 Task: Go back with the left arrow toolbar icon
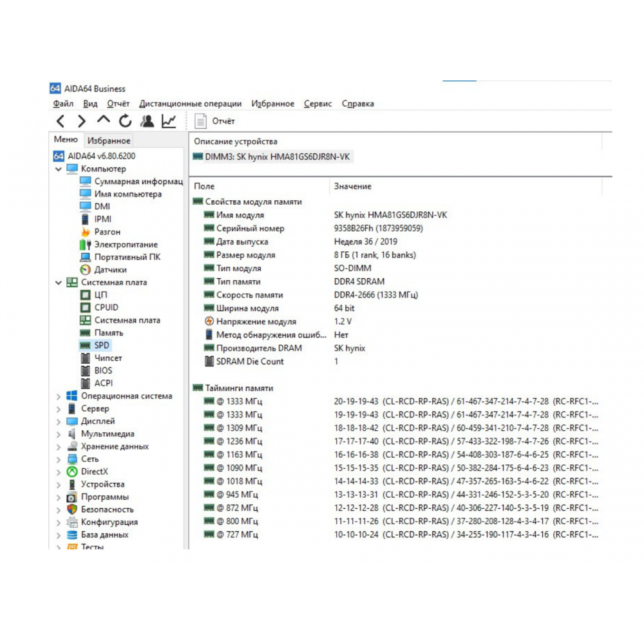pyautogui.click(x=61, y=121)
